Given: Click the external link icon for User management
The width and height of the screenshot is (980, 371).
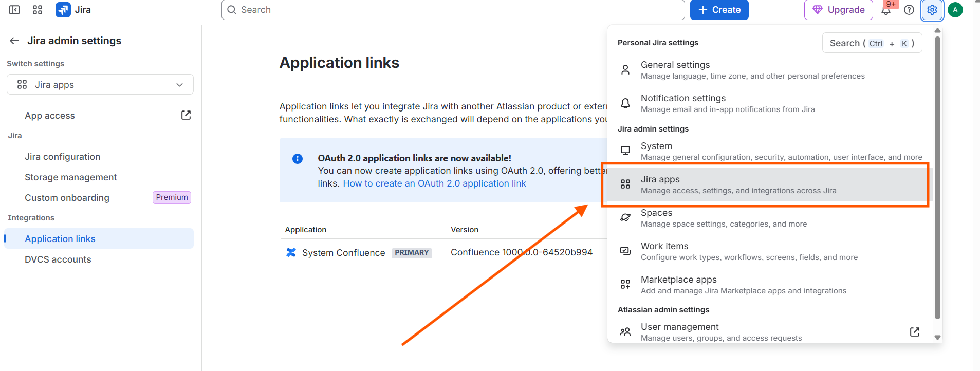Looking at the screenshot, I should [915, 331].
